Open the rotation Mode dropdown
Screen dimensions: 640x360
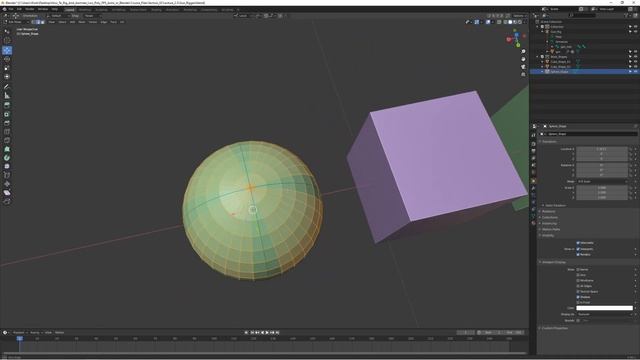point(602,181)
